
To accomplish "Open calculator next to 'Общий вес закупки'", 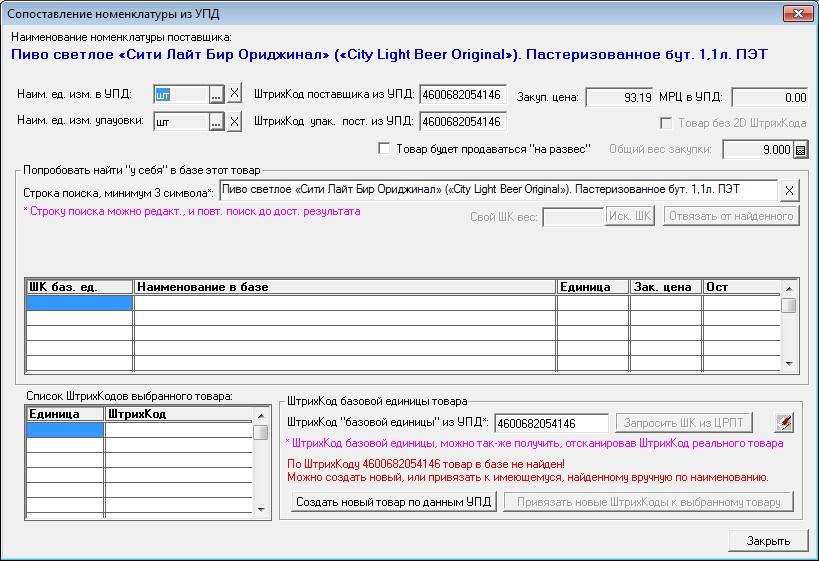I will [800, 150].
